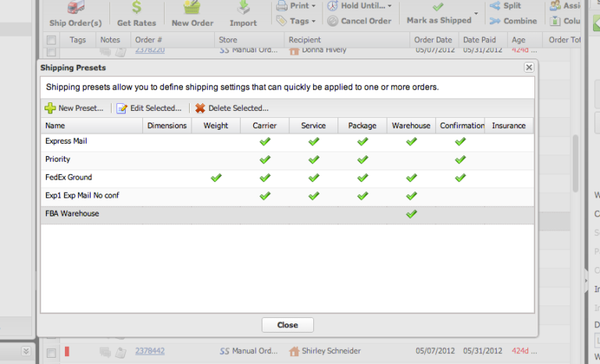Sort orders by Order Date column
600x364 pixels.
click(x=433, y=40)
